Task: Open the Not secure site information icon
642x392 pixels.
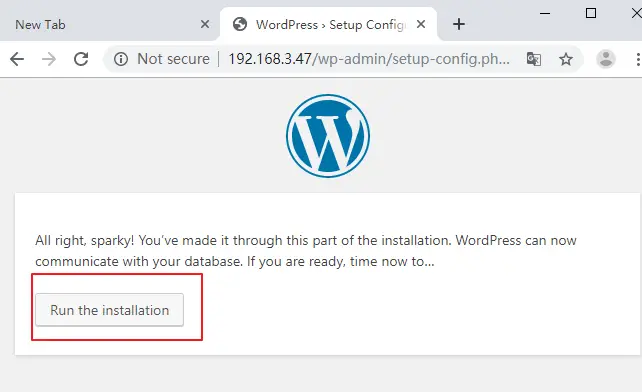Action: click(x=121, y=59)
